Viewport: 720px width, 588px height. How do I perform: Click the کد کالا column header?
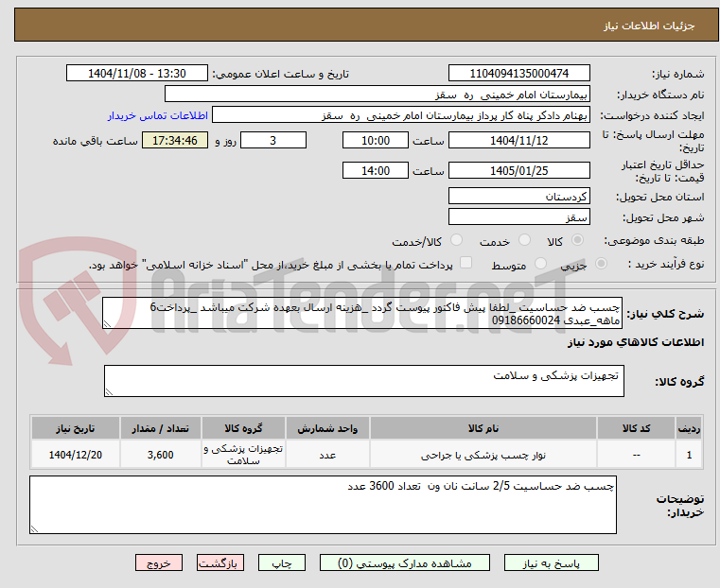pos(636,428)
